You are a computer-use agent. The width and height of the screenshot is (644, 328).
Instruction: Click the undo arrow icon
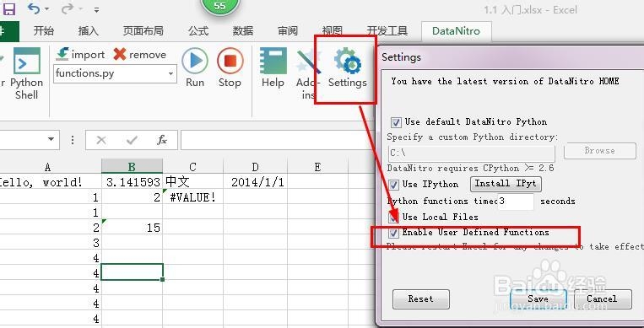coord(34,8)
